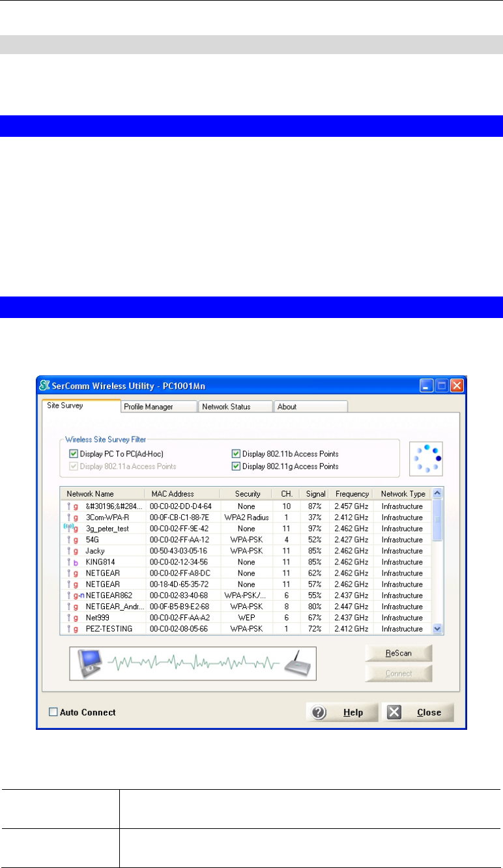Click the network list scrollbar up arrow
This screenshot has height=868, width=503.
[438, 493]
